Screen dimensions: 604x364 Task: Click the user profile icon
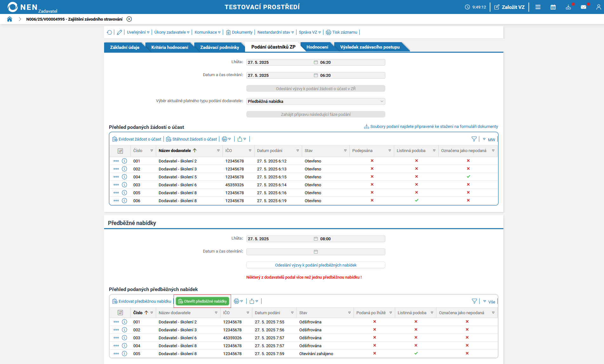click(x=598, y=7)
